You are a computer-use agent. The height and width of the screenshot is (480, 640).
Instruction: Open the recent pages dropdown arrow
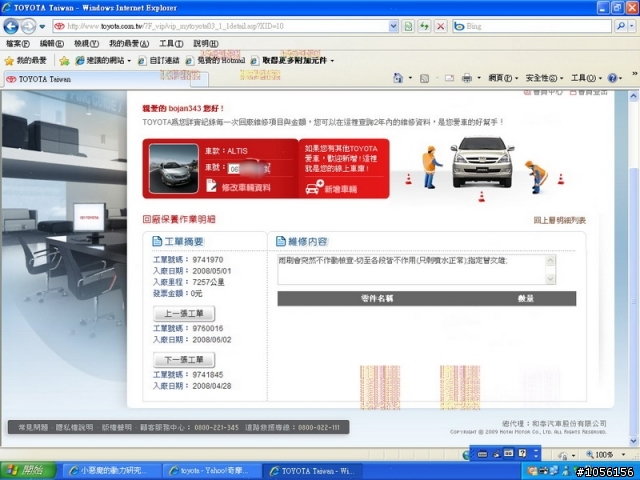click(x=42, y=27)
